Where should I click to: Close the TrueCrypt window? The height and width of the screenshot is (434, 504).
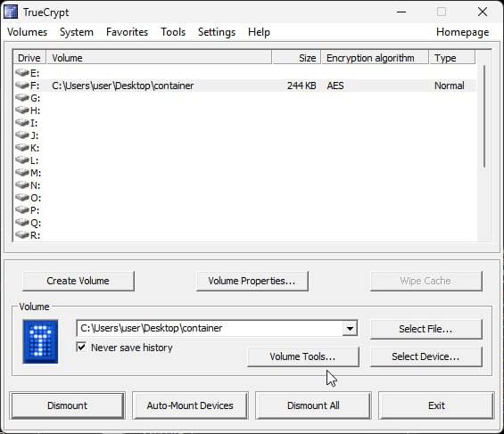(483, 12)
